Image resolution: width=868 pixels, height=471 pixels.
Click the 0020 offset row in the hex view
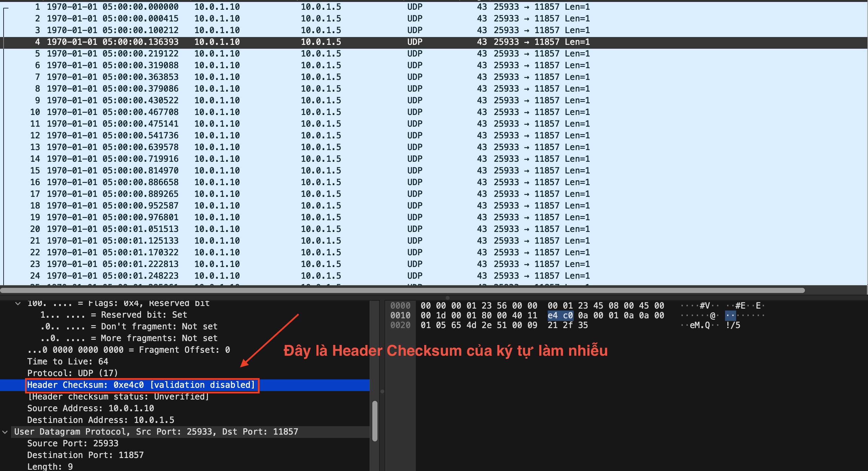(x=400, y=325)
